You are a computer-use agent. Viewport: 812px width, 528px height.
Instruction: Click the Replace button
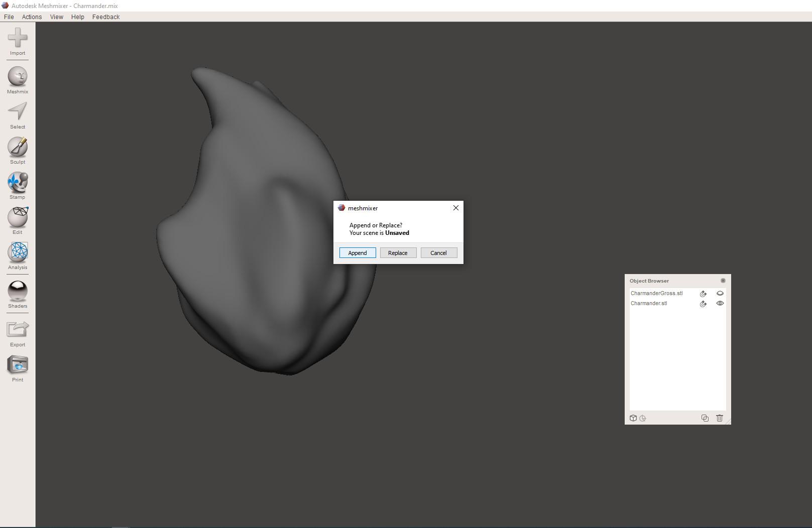click(398, 253)
